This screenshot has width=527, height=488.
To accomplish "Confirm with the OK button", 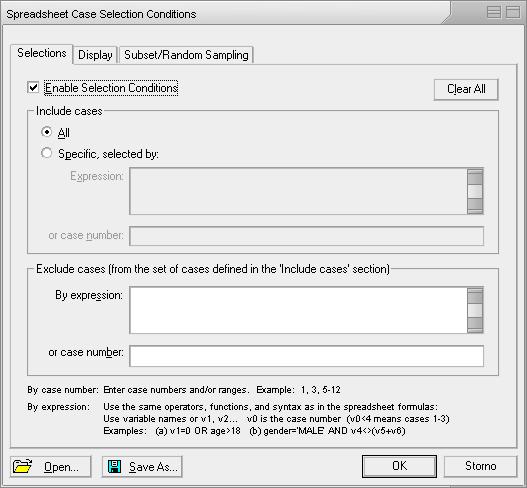I will click(399, 466).
